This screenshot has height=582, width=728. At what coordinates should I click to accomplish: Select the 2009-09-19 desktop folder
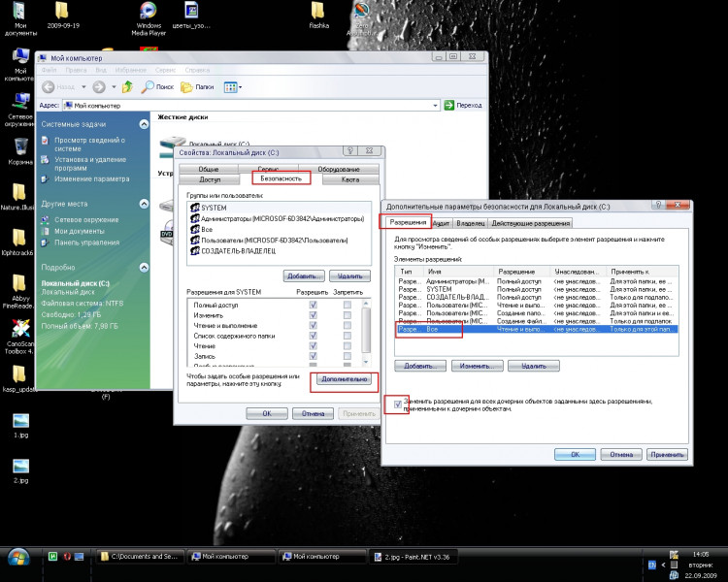(x=63, y=16)
